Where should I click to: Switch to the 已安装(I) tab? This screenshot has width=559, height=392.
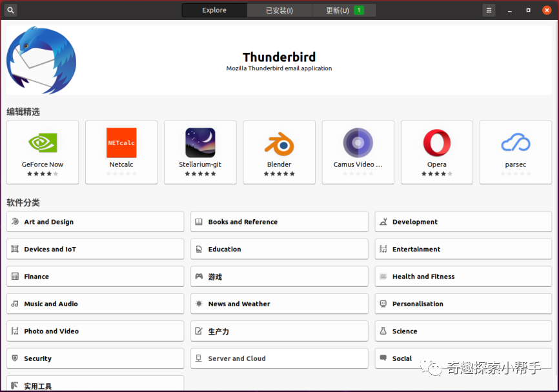coord(279,10)
